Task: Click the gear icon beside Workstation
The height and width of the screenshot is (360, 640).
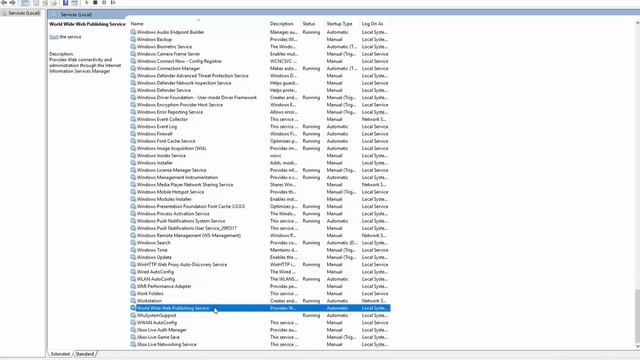Action: 133,300
